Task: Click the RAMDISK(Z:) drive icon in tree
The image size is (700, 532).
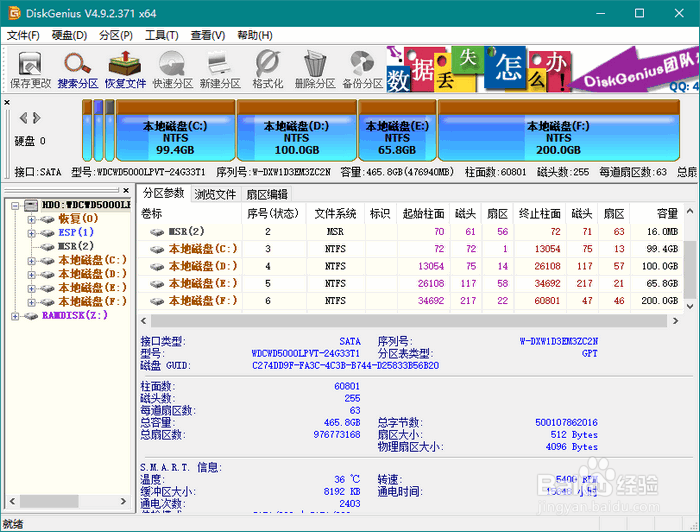Action: [x=31, y=316]
